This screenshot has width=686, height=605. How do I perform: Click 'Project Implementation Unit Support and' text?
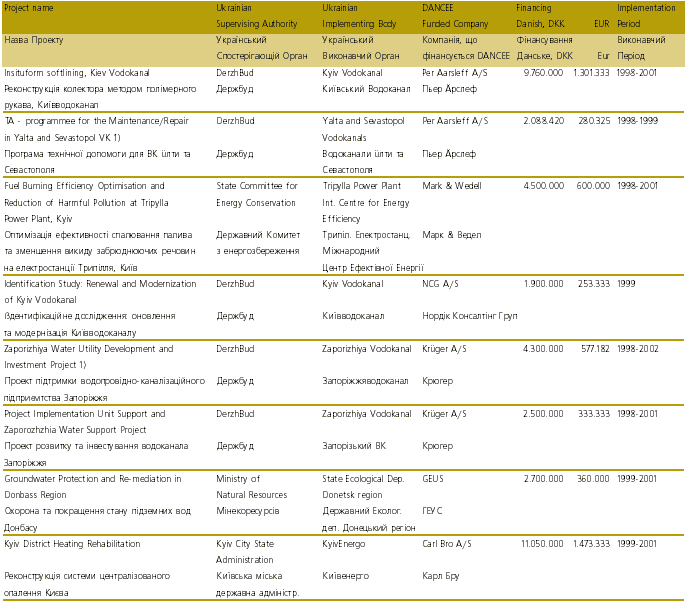(84, 414)
